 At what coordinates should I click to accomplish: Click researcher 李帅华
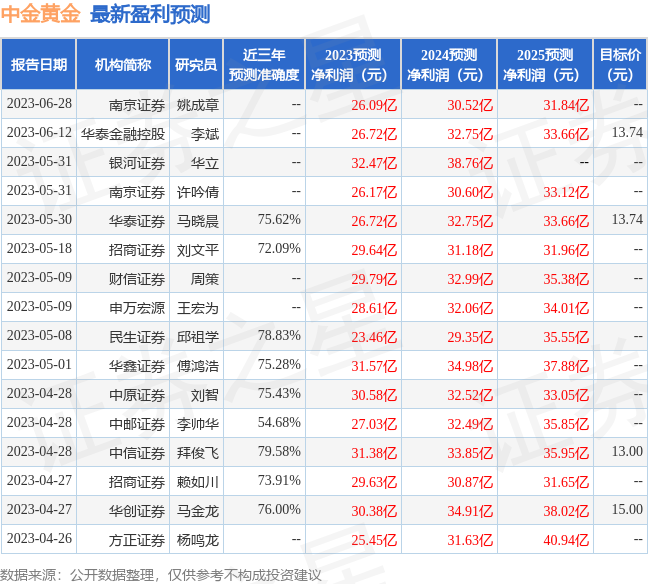[x=198, y=424]
